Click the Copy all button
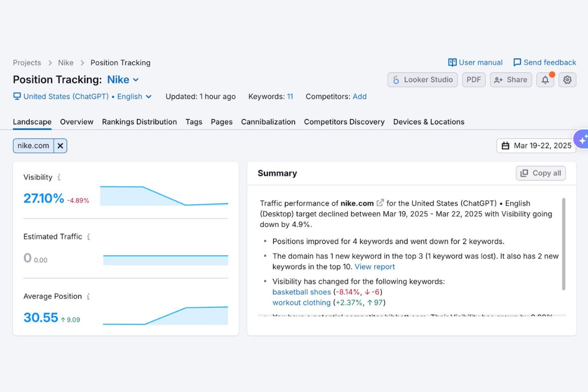 [541, 173]
